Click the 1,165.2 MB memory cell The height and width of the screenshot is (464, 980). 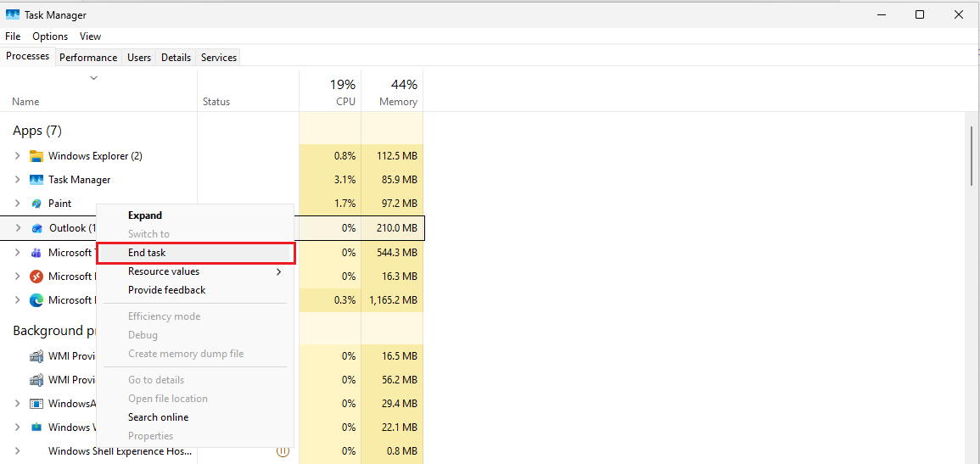(x=392, y=299)
